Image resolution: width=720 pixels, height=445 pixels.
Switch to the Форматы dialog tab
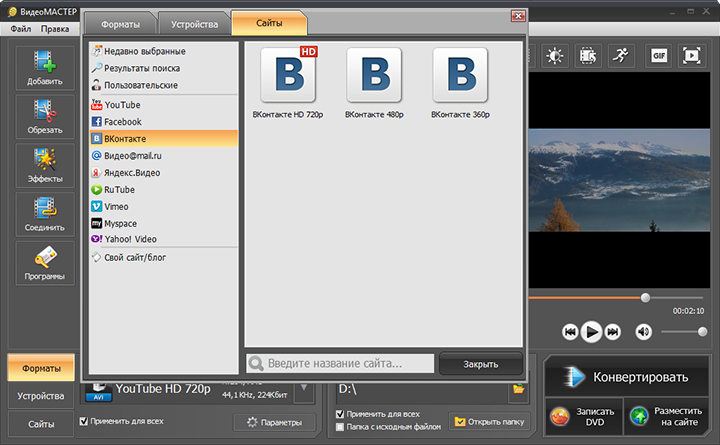(120, 24)
